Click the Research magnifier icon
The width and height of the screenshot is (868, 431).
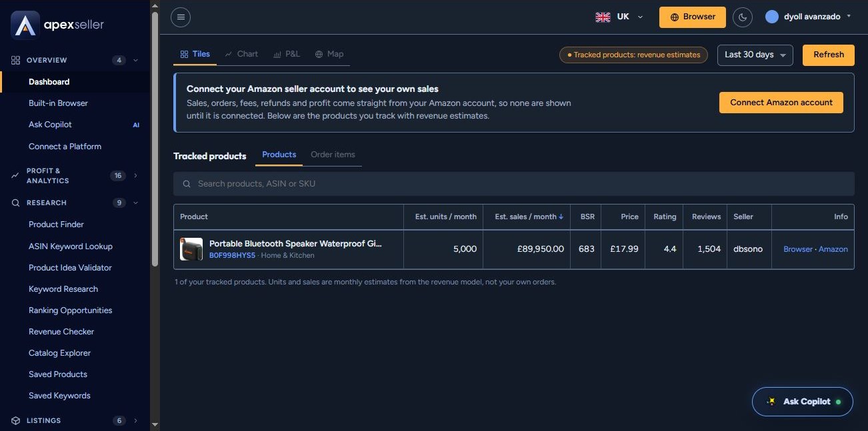tap(15, 203)
